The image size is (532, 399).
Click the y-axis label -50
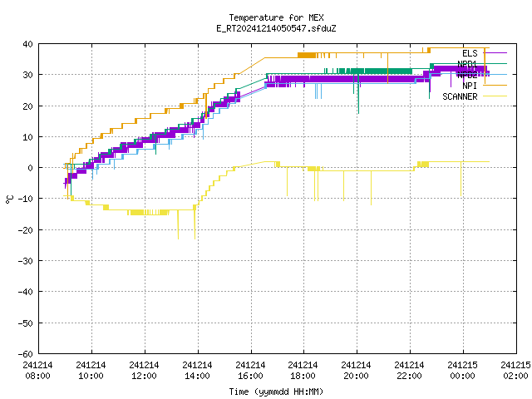[26, 323]
